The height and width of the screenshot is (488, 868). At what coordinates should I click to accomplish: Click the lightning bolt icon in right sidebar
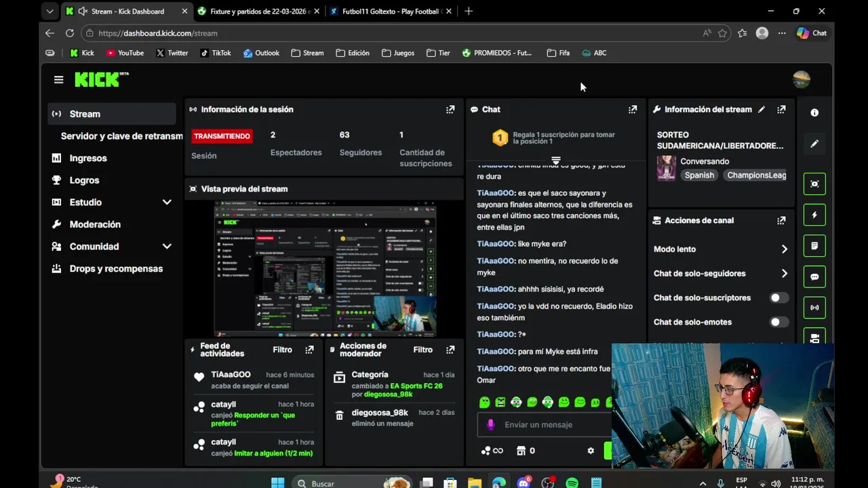814,215
